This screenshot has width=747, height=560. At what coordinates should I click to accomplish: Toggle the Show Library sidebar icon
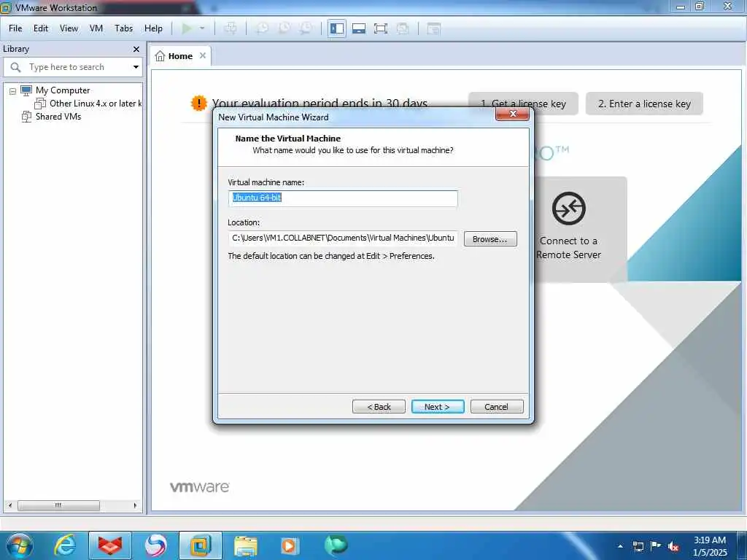(x=337, y=28)
